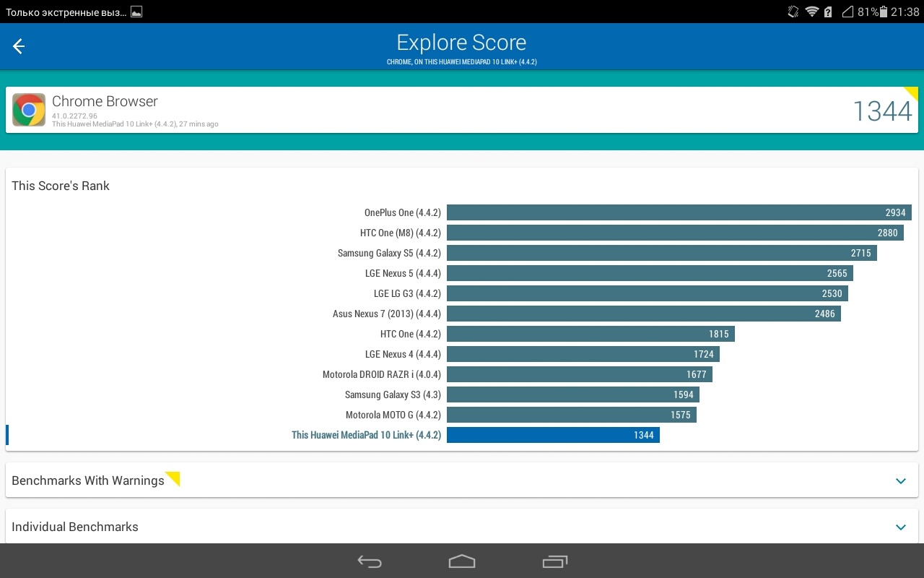Expand the Benchmarks With Warnings section
This screenshot has width=924, height=578.
(x=462, y=480)
